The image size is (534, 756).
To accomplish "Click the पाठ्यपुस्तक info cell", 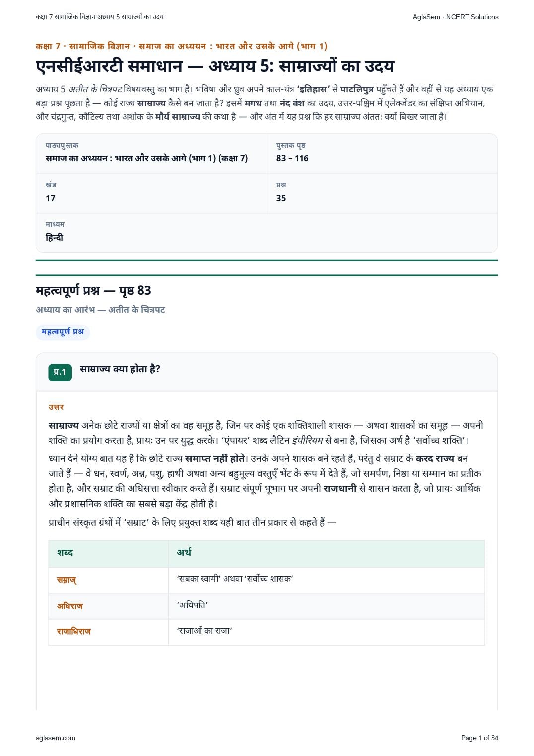I will tap(151, 153).
